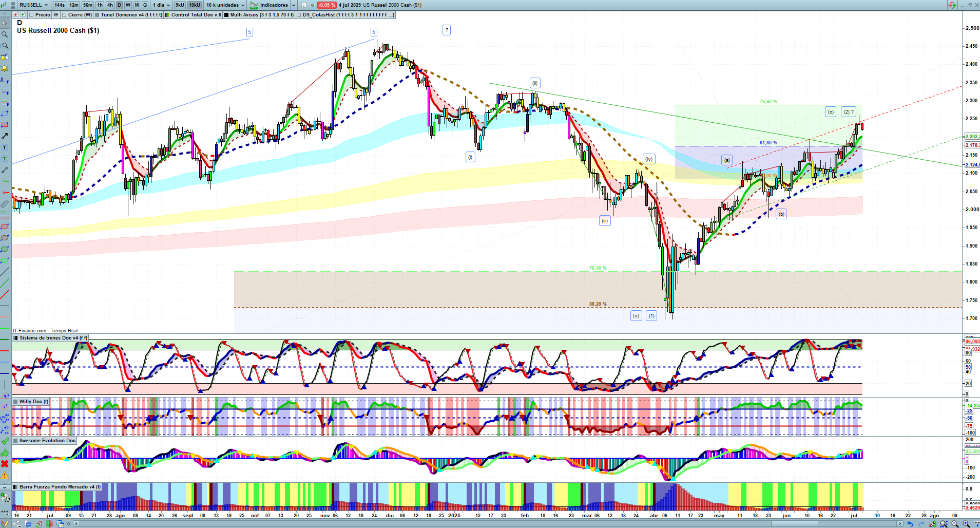This screenshot has height=528, width=980.
Task: Choose the ruler measurement tool
Action: [5, 204]
